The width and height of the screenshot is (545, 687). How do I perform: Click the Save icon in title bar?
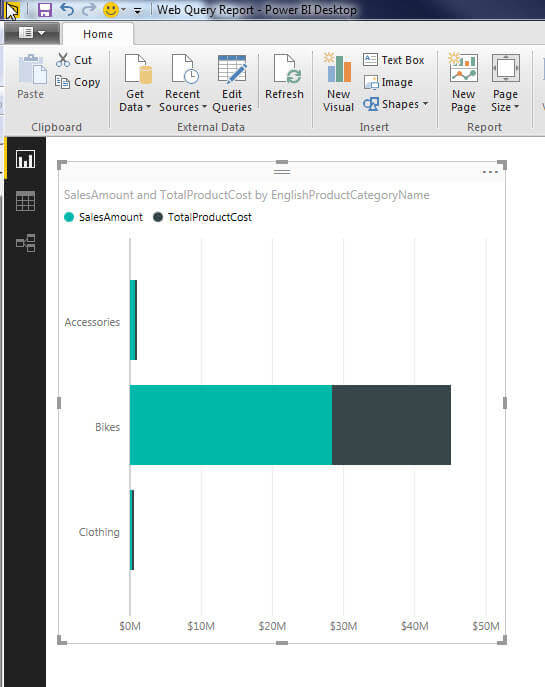[x=45, y=9]
